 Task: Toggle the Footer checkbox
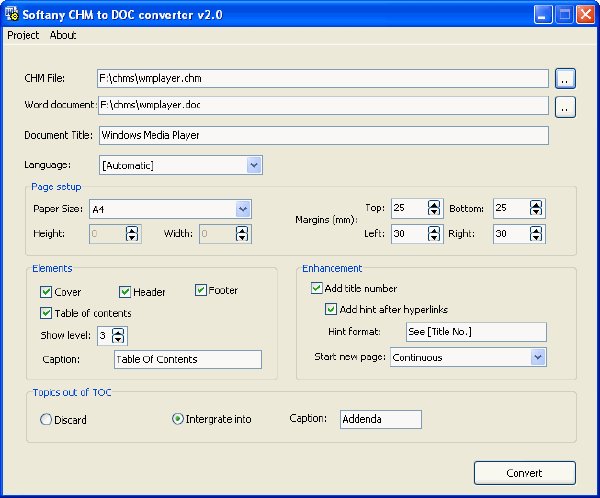click(201, 290)
